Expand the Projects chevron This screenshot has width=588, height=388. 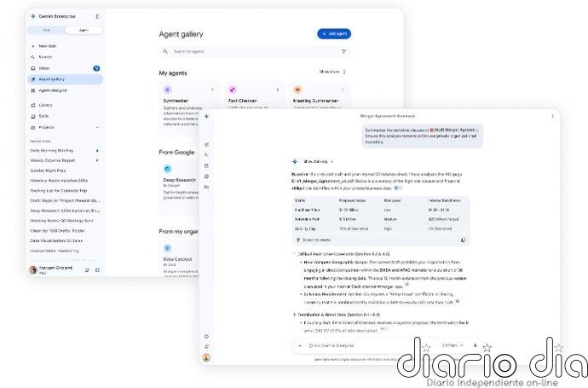97,128
